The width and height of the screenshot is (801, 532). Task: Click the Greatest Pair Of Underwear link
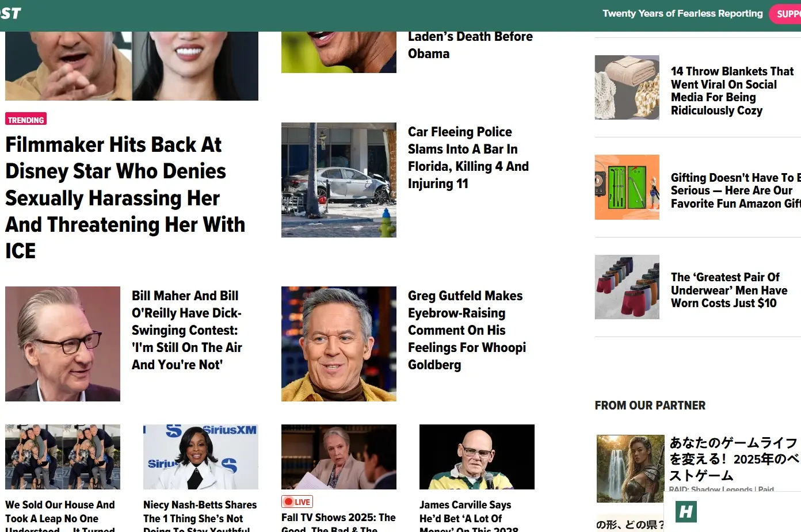coord(729,290)
